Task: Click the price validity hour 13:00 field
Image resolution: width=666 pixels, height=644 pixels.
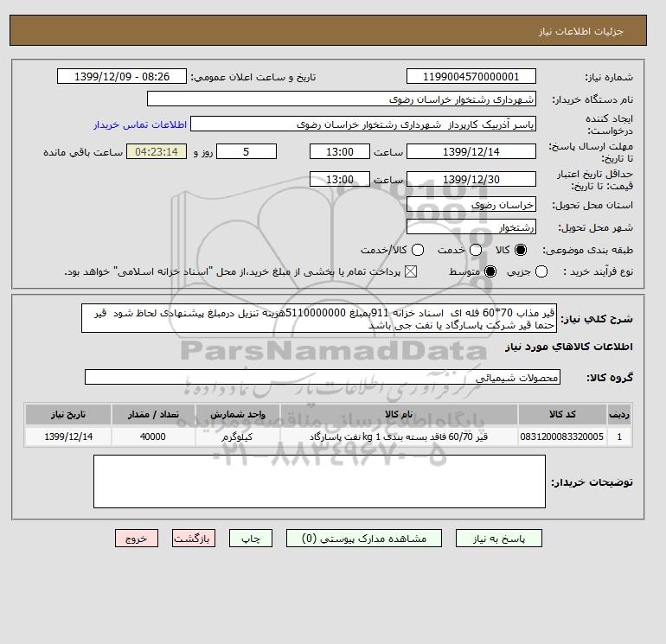Action: (340, 179)
